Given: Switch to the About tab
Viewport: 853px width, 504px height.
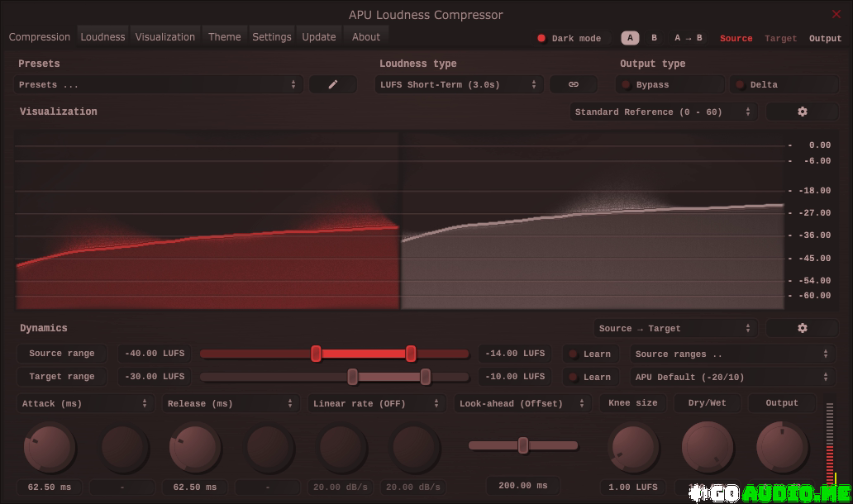Looking at the screenshot, I should [x=365, y=37].
